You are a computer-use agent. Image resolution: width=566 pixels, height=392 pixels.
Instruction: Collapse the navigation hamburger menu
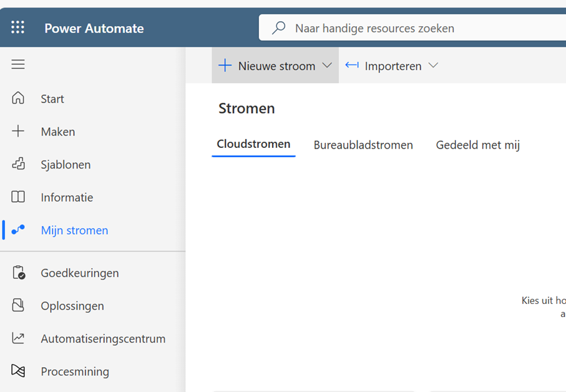coord(18,64)
